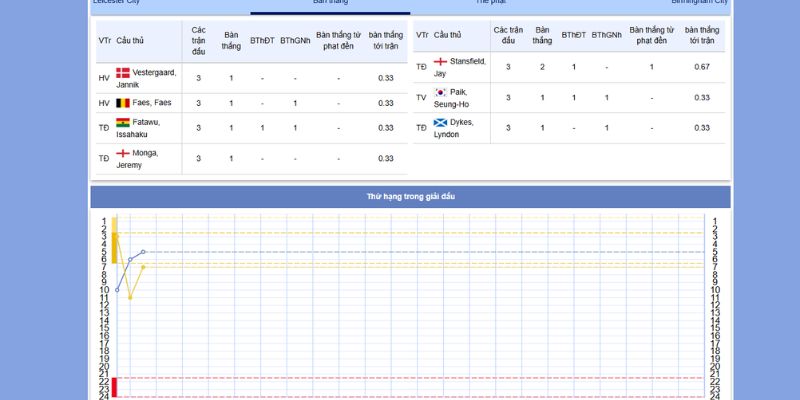Viewport: 800px width, 400px height.
Task: Click the red relegation zone bar on chart
Action: click(115, 387)
